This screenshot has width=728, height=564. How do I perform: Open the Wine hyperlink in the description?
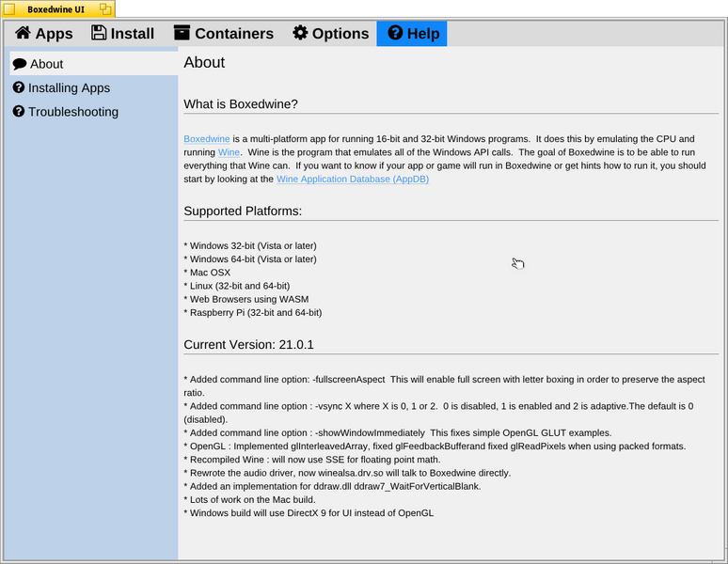click(x=229, y=152)
